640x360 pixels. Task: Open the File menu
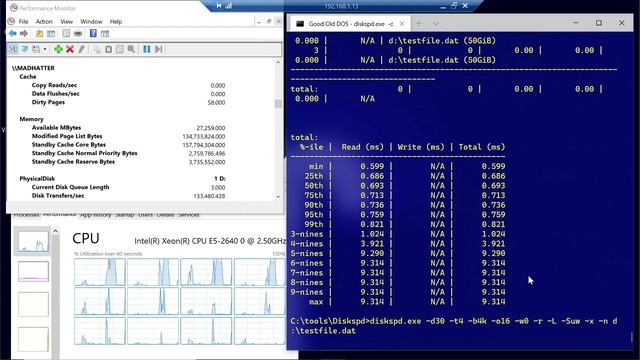(x=23, y=21)
